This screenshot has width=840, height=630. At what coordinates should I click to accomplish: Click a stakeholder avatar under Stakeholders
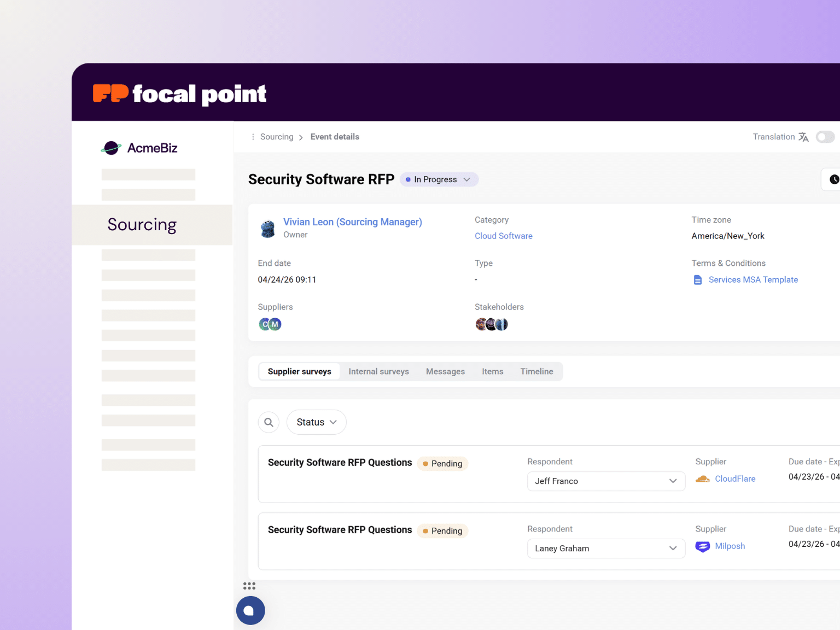(x=481, y=324)
